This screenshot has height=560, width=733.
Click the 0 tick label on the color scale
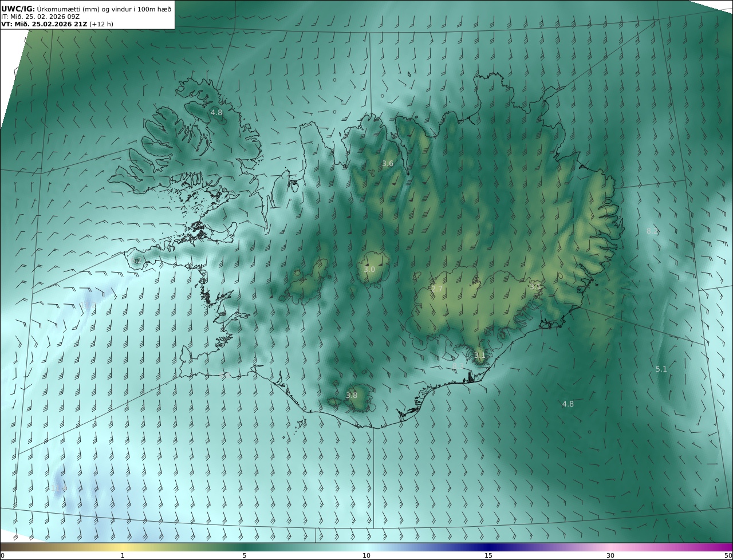(x=2, y=555)
